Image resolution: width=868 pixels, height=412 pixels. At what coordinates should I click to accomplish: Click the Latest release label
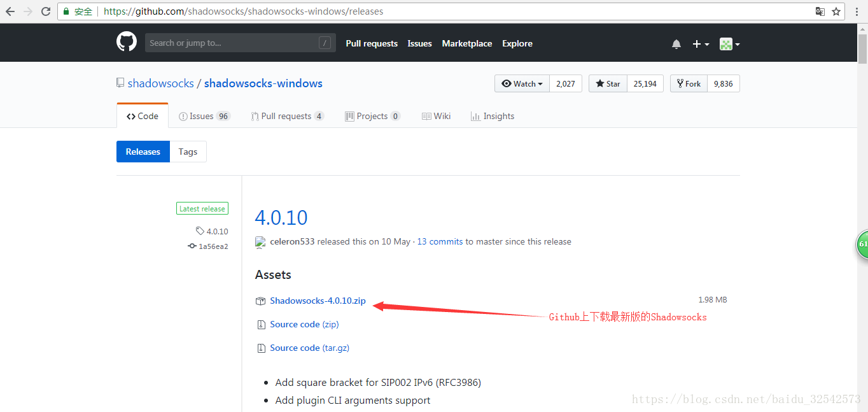click(x=202, y=208)
